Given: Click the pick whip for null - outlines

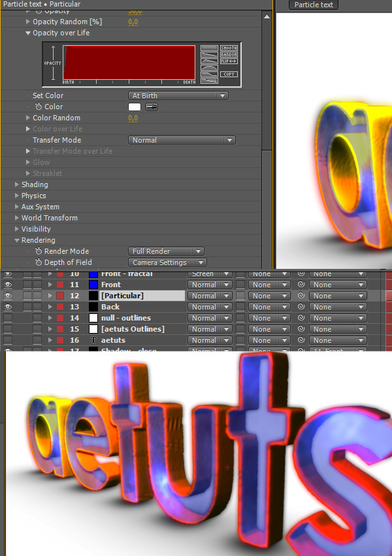Looking at the screenshot, I should [301, 318].
